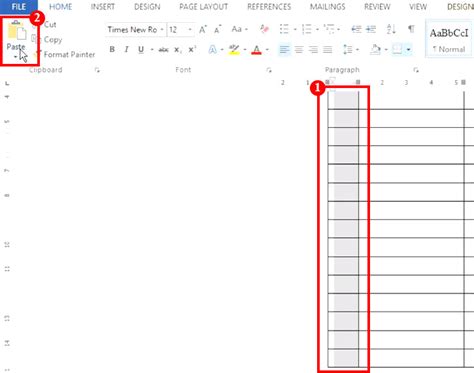Click Increase Indent icon
Image resolution: width=474 pixels, height=373 pixels.
click(371, 29)
